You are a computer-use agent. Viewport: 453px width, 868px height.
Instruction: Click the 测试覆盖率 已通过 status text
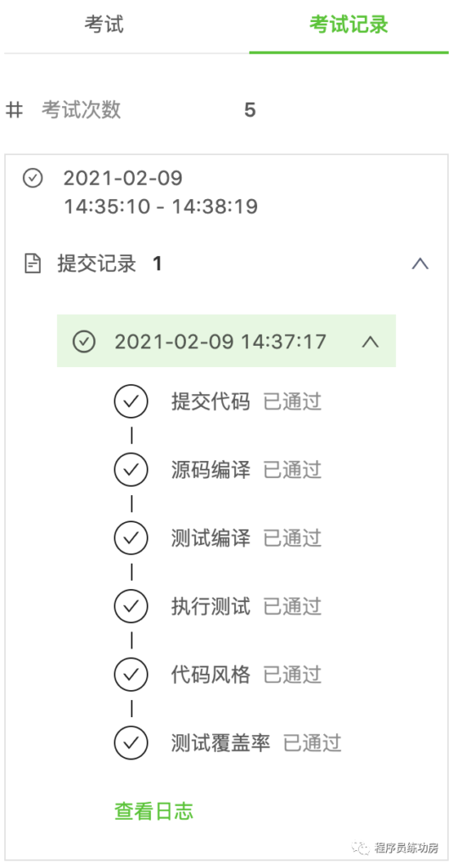pos(312,743)
